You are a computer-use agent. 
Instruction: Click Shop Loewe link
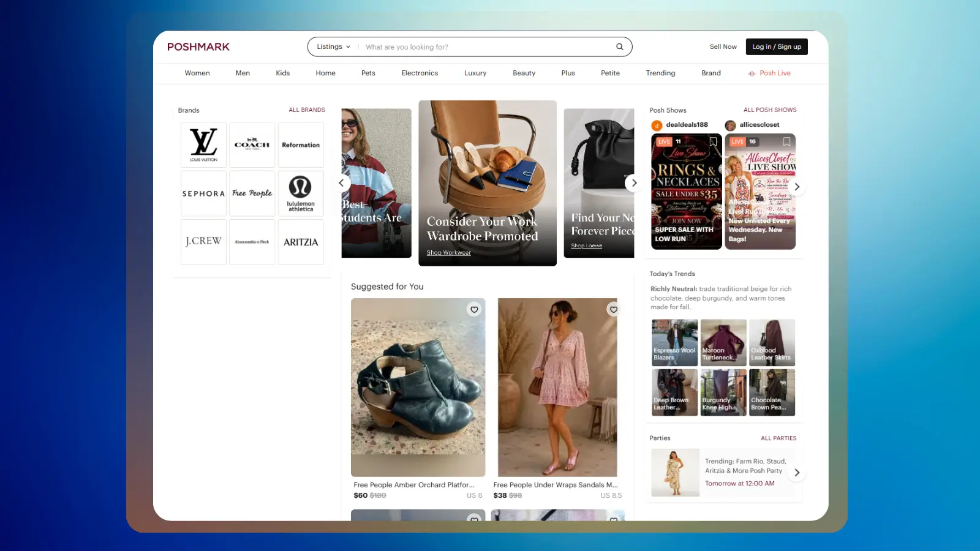point(587,246)
